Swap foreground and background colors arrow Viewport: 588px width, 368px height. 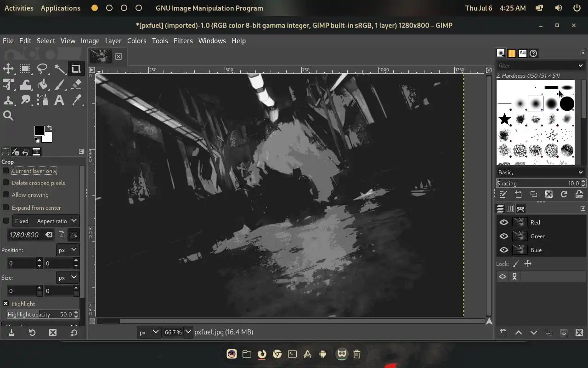50,128
